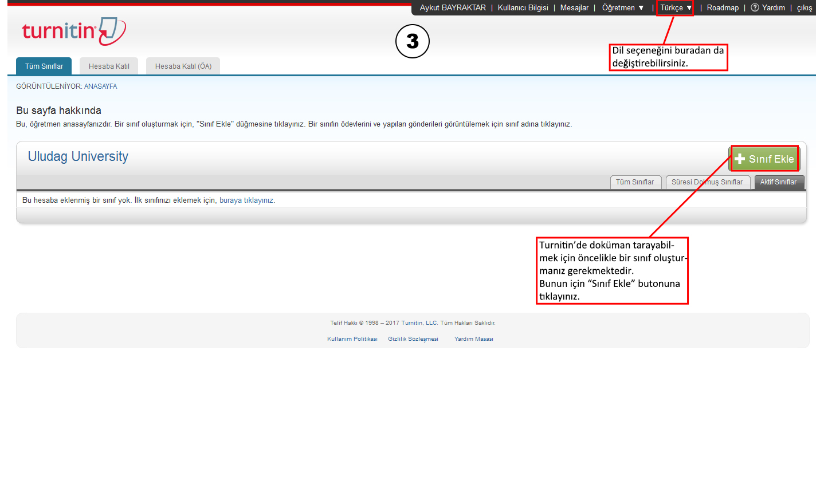Open the Türkçe language dropdown
The image size is (824, 504).
click(676, 7)
